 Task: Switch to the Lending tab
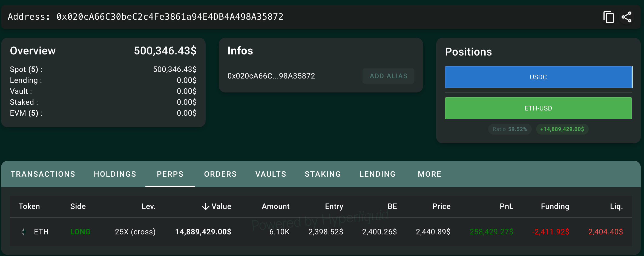(378, 174)
